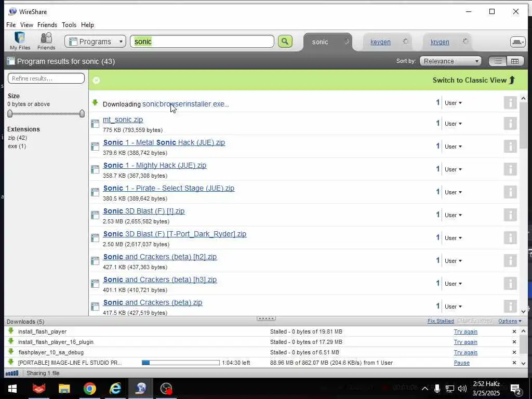Open downloads Options dropdown
532x399 pixels.
pyautogui.click(x=510, y=321)
